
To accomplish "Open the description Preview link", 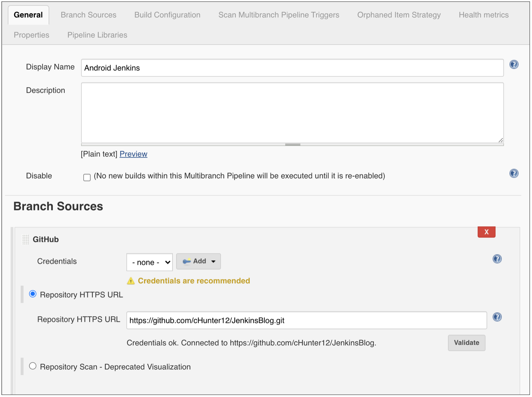I will click(x=133, y=154).
